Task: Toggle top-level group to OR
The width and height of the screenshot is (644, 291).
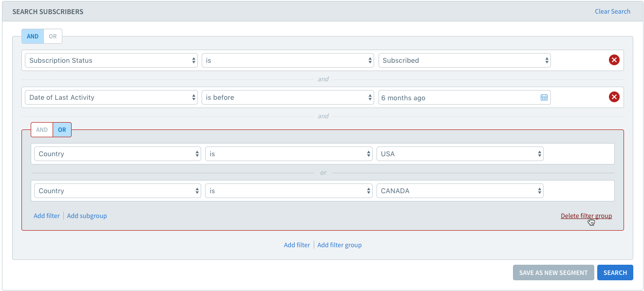Action: 53,36
